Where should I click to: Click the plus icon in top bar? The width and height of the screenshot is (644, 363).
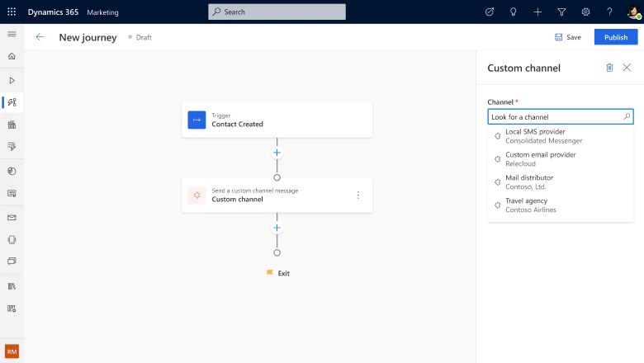(537, 12)
